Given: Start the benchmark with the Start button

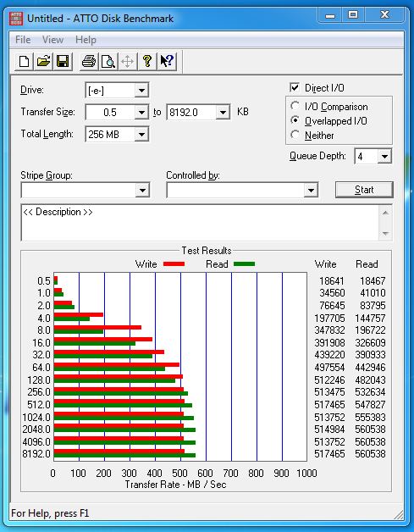Looking at the screenshot, I should point(364,190).
